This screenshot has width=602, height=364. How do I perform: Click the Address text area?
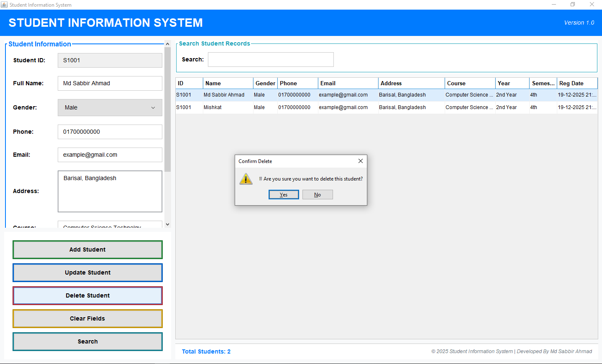pyautogui.click(x=110, y=191)
